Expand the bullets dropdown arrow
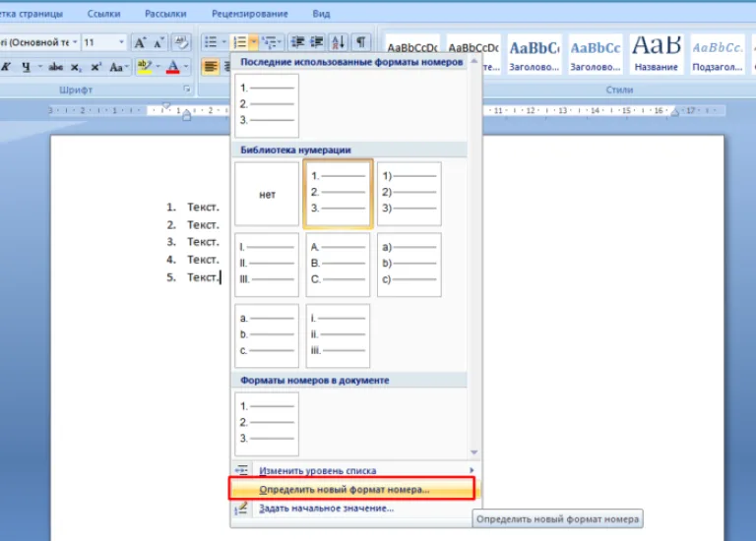Screen dimensions: 756x541 coord(224,42)
